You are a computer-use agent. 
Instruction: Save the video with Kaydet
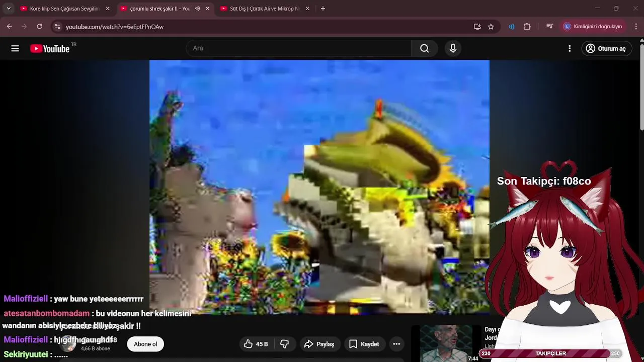(x=364, y=344)
